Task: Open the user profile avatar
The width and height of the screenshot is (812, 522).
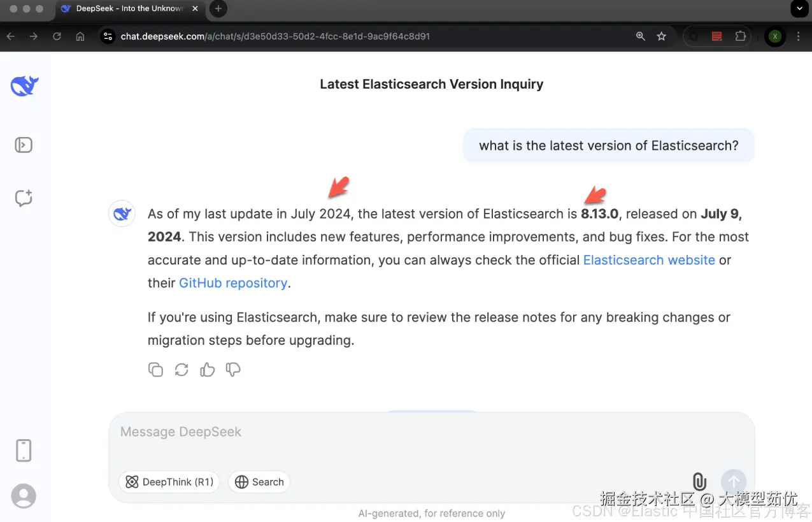Action: (x=24, y=496)
